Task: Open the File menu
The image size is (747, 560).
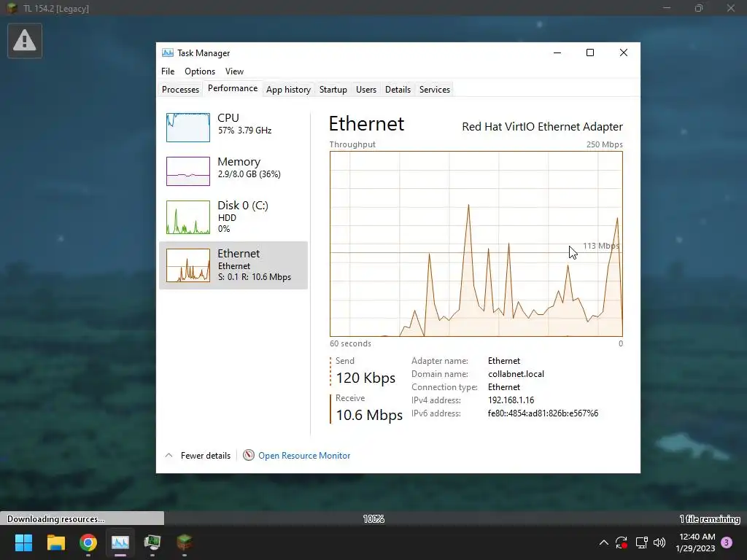Action: coord(168,71)
